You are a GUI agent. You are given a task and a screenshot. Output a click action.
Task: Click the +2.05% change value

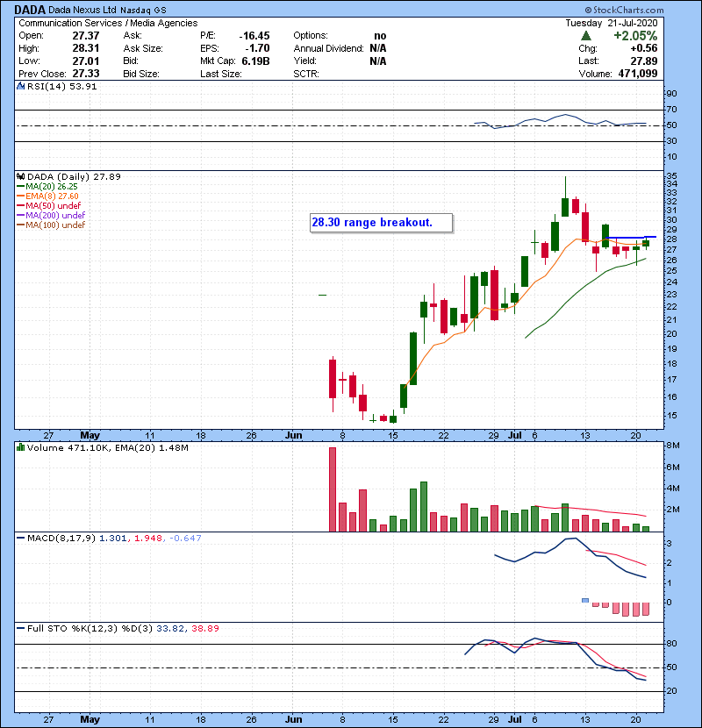tap(635, 36)
